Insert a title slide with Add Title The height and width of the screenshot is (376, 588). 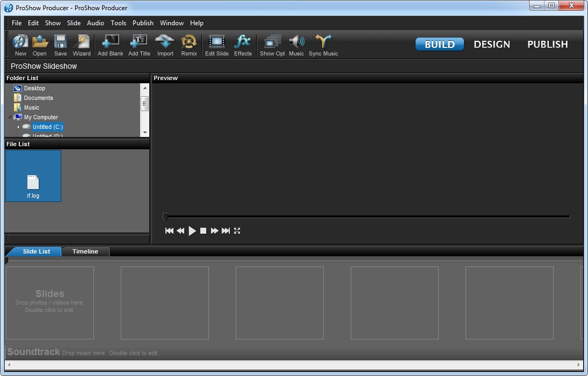pos(139,45)
